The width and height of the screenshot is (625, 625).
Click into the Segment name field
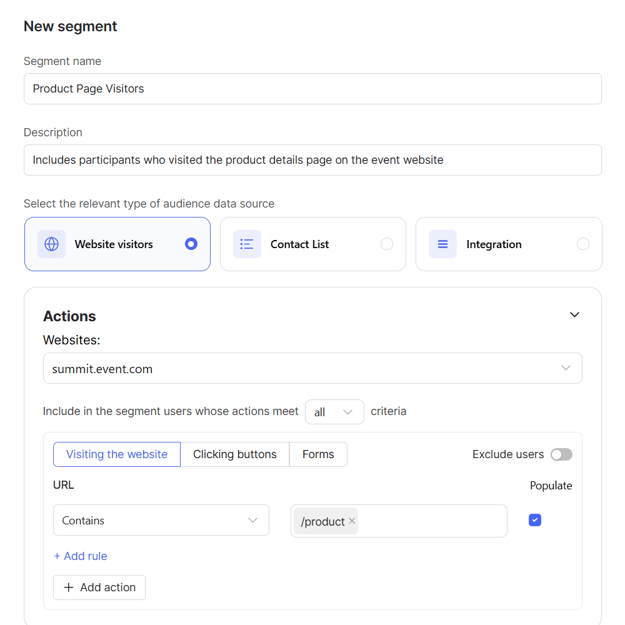click(312, 89)
